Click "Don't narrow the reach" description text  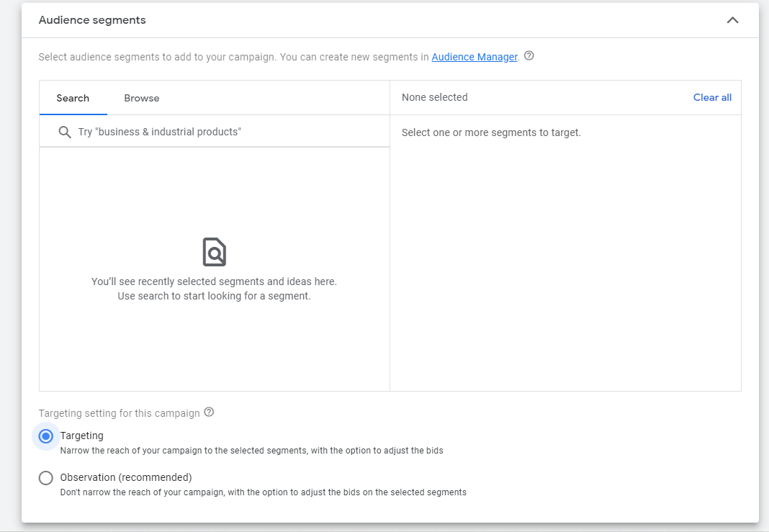tap(264, 492)
